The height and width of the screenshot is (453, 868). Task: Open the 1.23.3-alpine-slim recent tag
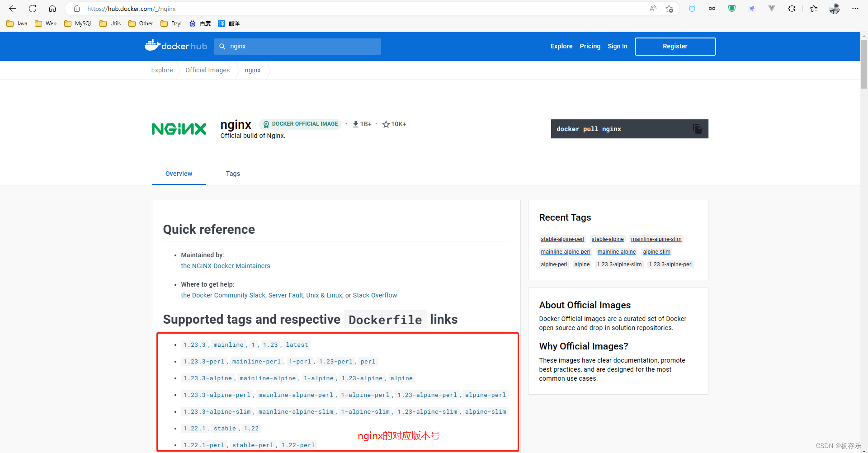pos(619,264)
